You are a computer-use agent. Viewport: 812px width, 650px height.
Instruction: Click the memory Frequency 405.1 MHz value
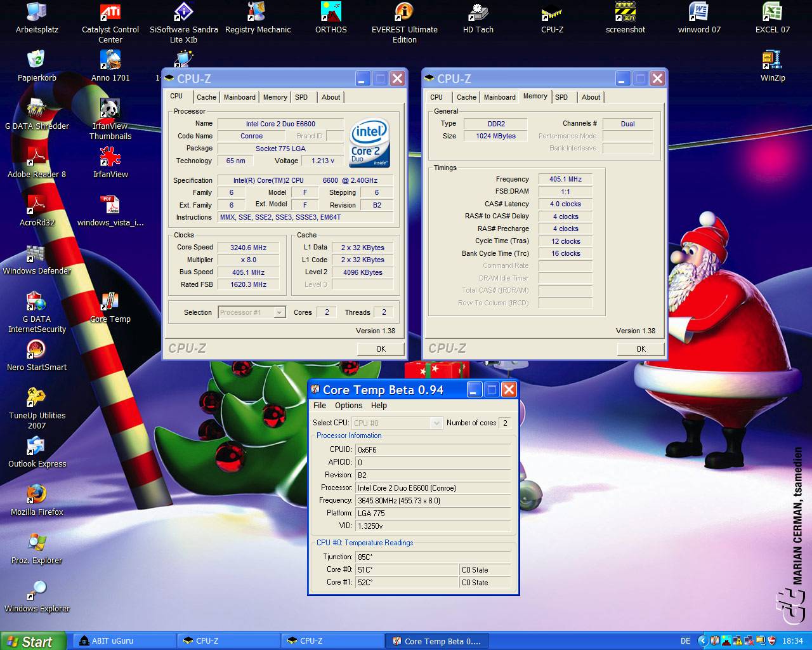pyautogui.click(x=565, y=179)
